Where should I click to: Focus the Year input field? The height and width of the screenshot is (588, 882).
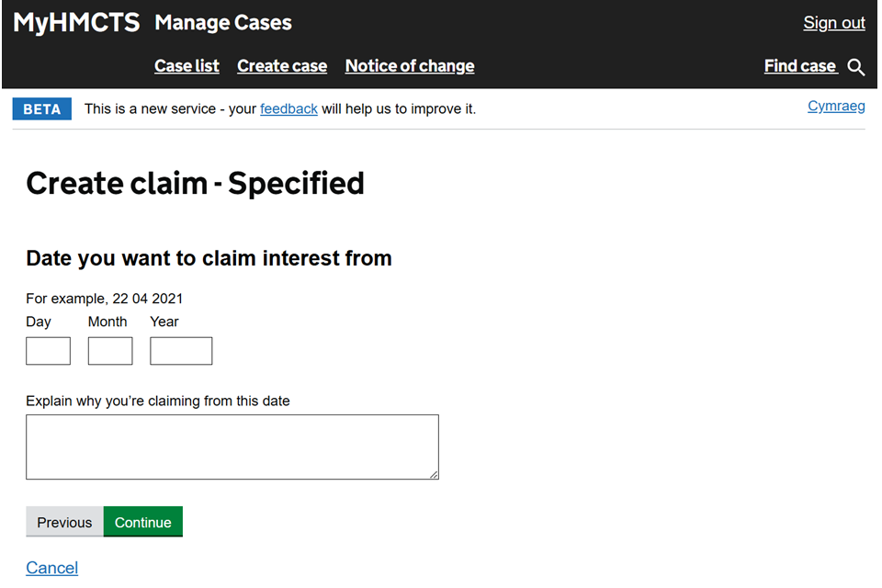click(x=181, y=351)
